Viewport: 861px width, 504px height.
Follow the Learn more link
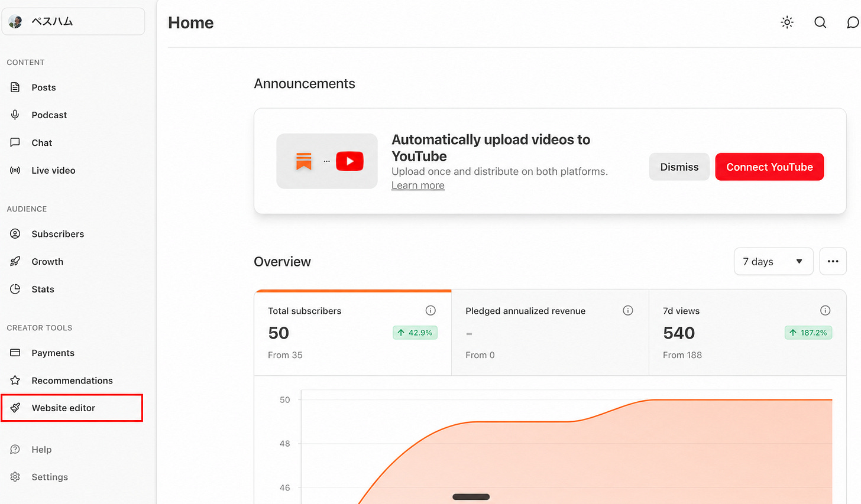click(418, 186)
